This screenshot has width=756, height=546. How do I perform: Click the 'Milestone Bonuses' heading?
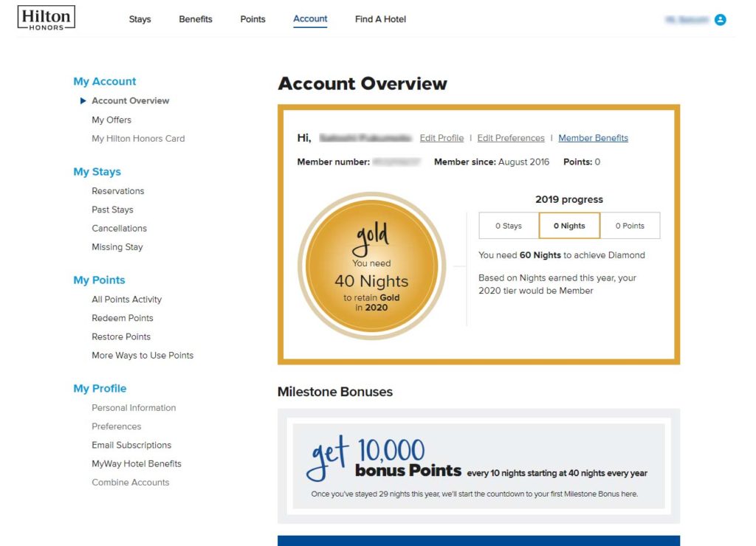click(x=335, y=392)
